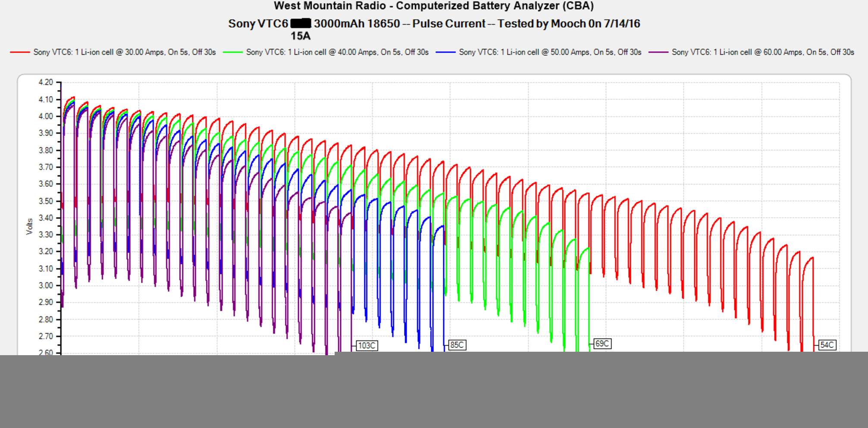Click the West Mountain Radio chart title
This screenshot has height=428, width=868.
(433, 6)
